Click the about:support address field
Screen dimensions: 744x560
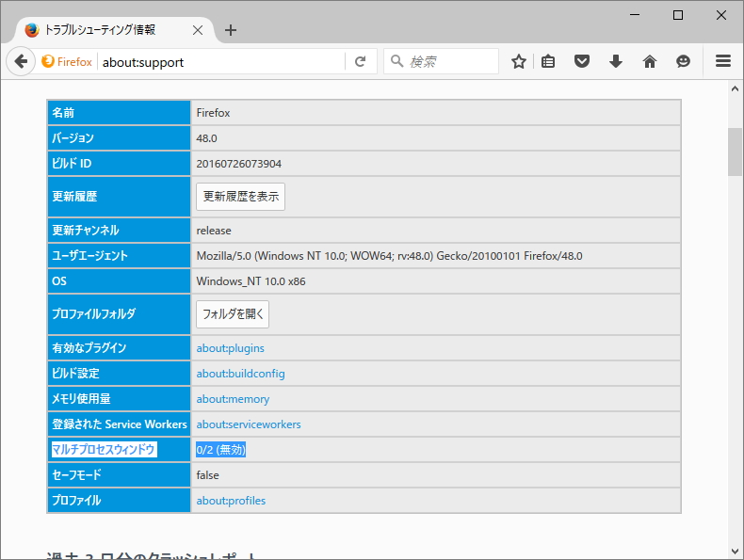click(x=220, y=62)
